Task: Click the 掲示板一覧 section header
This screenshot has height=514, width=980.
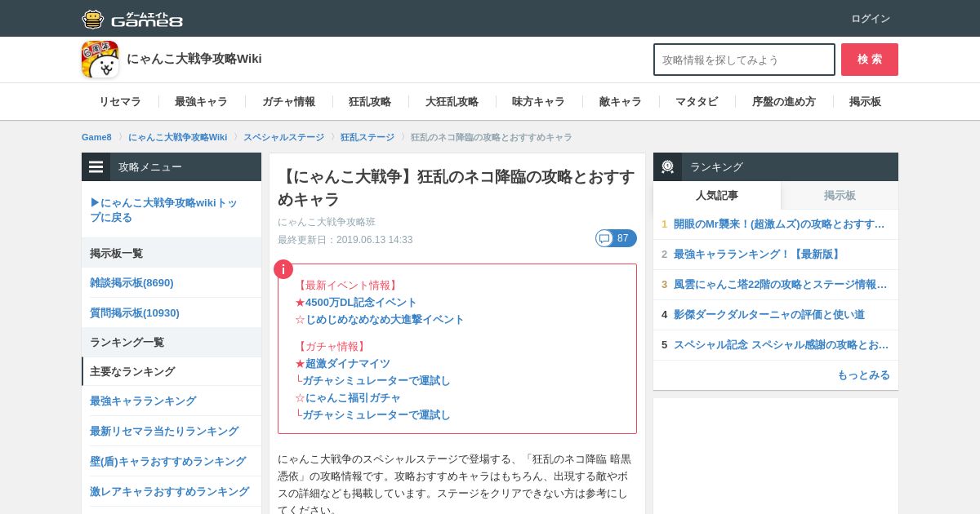Action: [x=171, y=253]
